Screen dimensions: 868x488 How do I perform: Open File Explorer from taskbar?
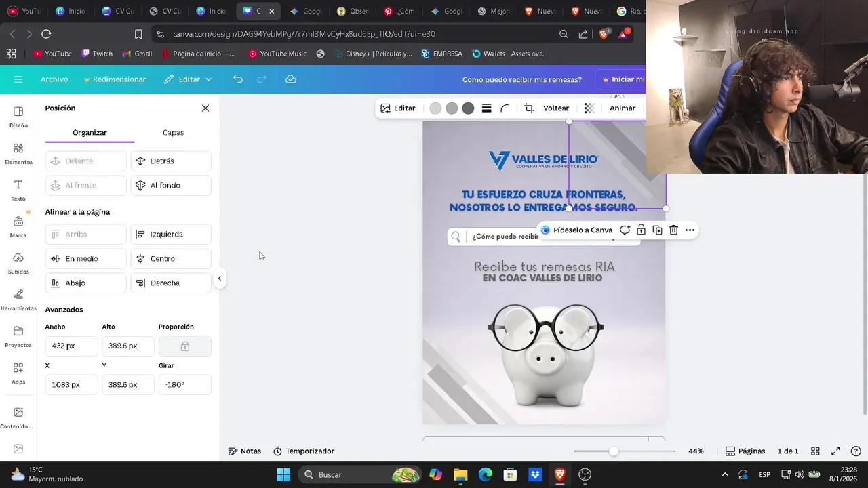click(x=460, y=474)
